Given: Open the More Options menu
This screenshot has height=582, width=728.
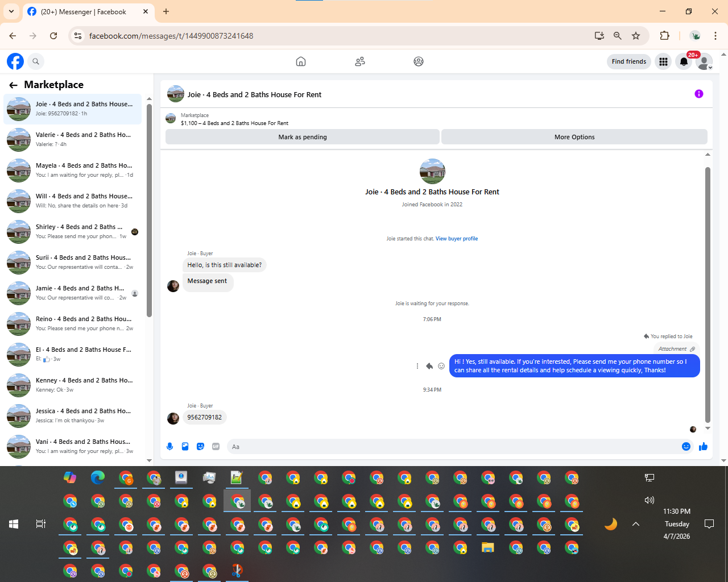Looking at the screenshot, I should click(x=574, y=137).
